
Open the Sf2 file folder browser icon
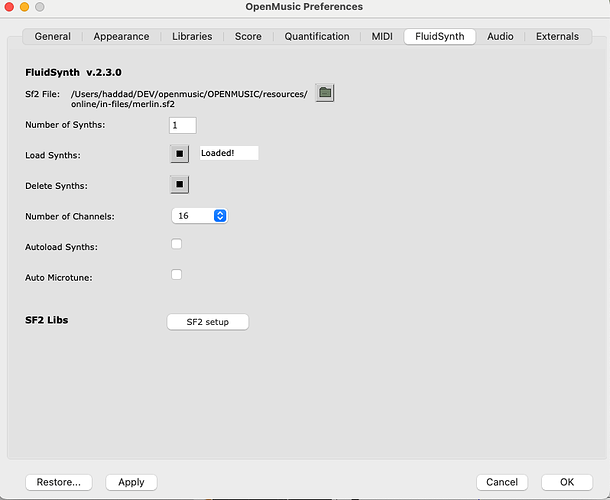pos(325,93)
